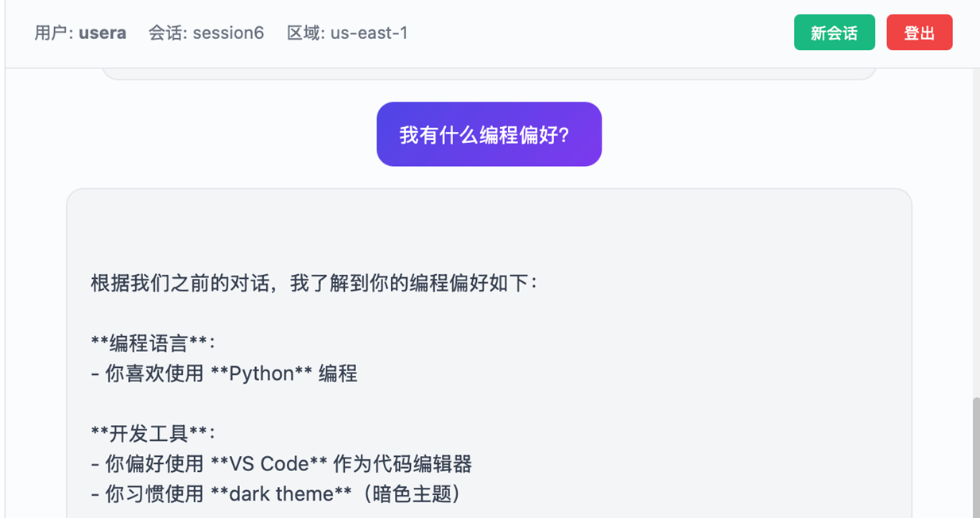The width and height of the screenshot is (980, 518).
Task: Click the empty scrollbar track above the thumb
Action: [x=975, y=238]
